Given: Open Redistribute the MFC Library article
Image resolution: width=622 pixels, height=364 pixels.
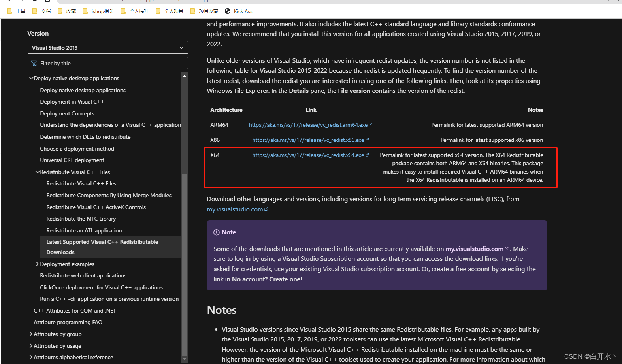Looking at the screenshot, I should point(81,219).
